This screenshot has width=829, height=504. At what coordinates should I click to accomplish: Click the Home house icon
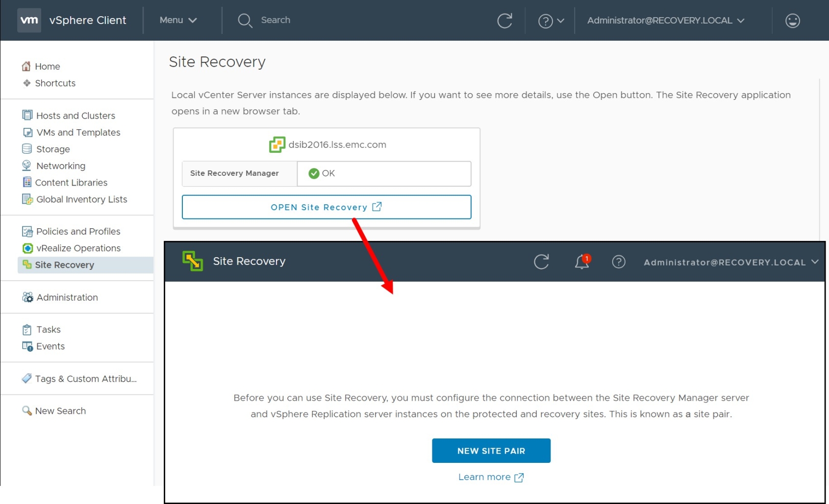pos(26,66)
